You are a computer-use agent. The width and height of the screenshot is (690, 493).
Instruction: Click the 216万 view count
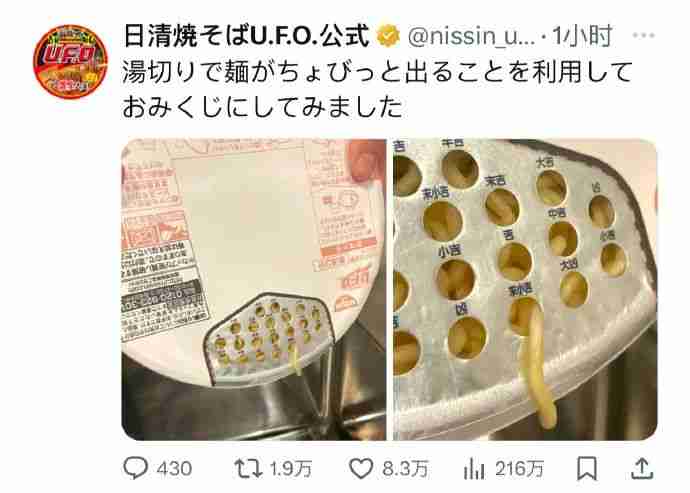pos(519,469)
